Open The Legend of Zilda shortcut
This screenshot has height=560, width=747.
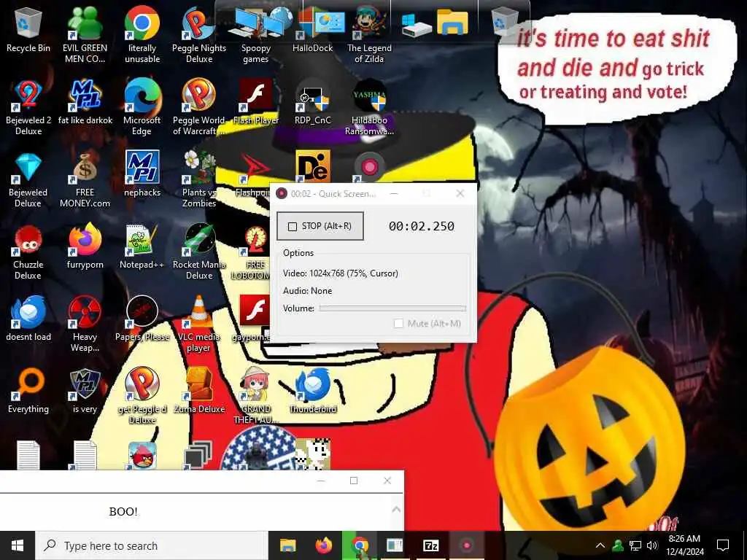pos(369,34)
